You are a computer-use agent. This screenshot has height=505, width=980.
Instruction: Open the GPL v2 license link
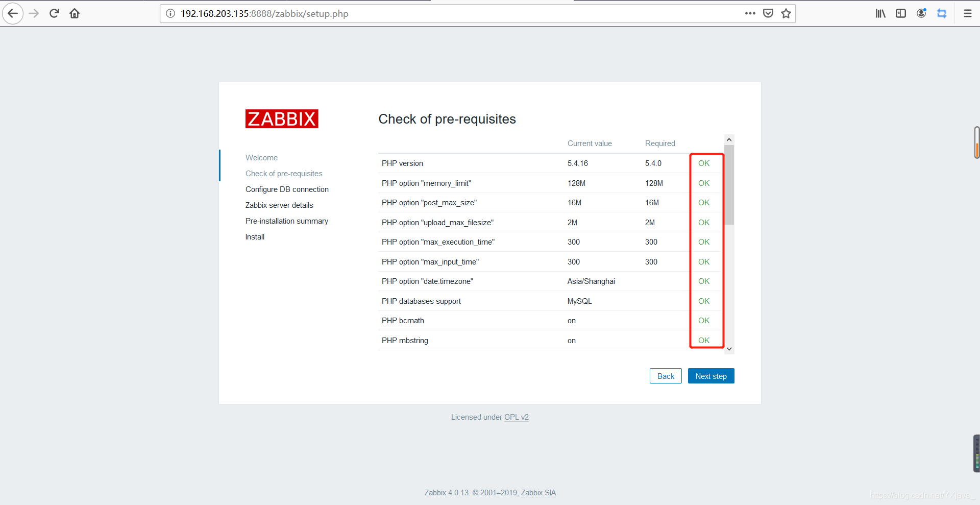pyautogui.click(x=517, y=417)
